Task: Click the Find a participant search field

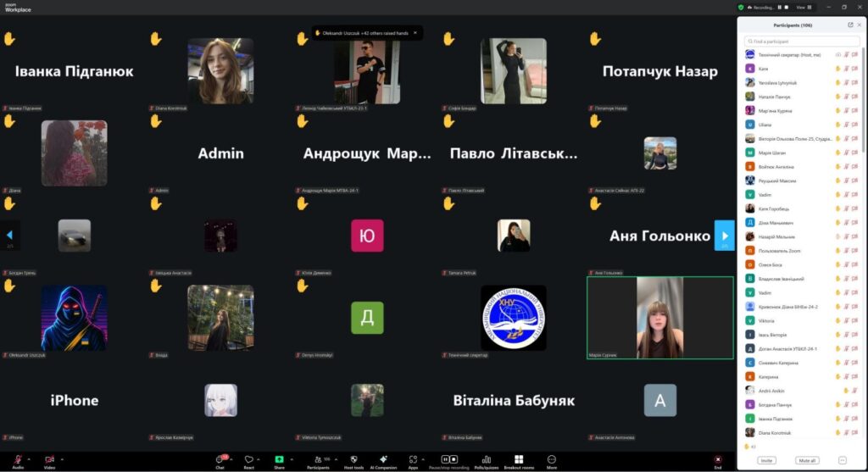Action: pos(801,41)
